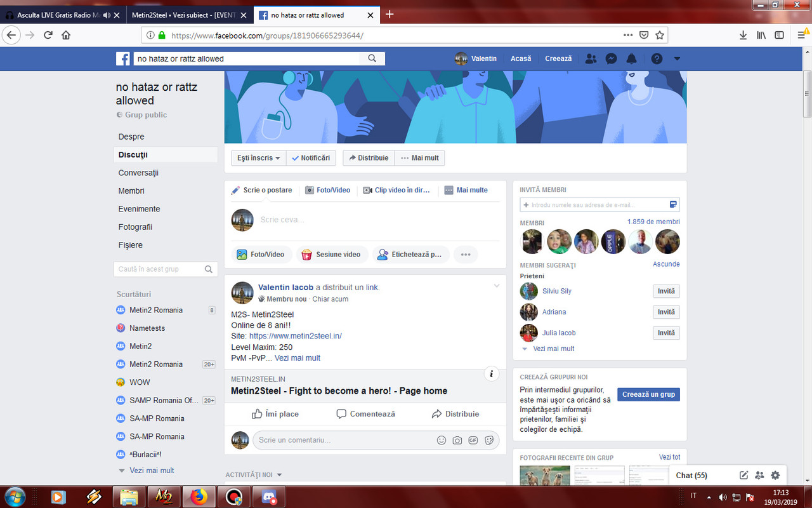
Task: Like the post with Îmi place
Action: coord(275,414)
